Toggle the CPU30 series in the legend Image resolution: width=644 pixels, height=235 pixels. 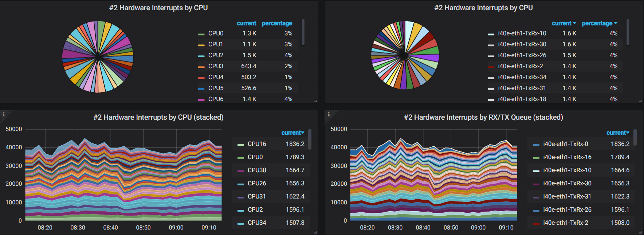click(256, 170)
